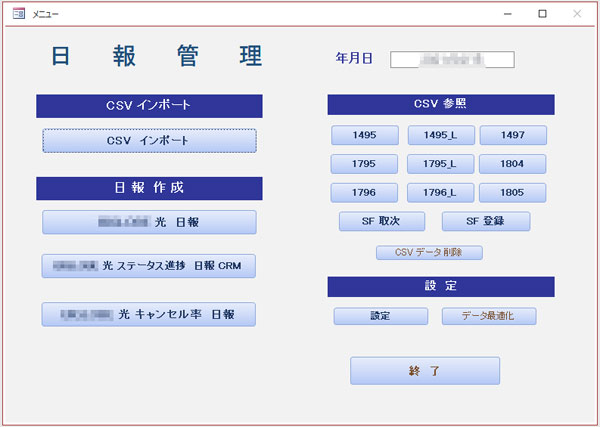Open the 1795_L CSV reference

(x=440, y=164)
